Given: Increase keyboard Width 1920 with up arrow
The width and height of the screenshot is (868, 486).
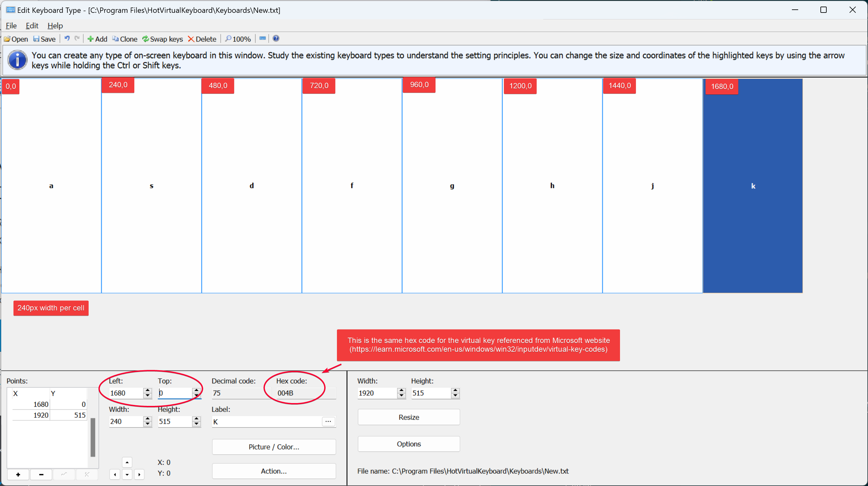Looking at the screenshot, I should coord(401,390).
